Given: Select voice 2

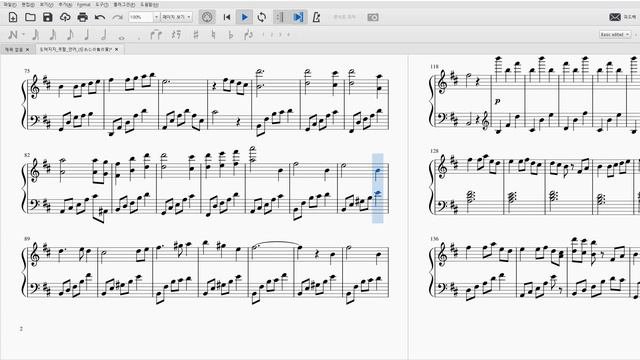Looking at the screenshot, I should (272, 35).
